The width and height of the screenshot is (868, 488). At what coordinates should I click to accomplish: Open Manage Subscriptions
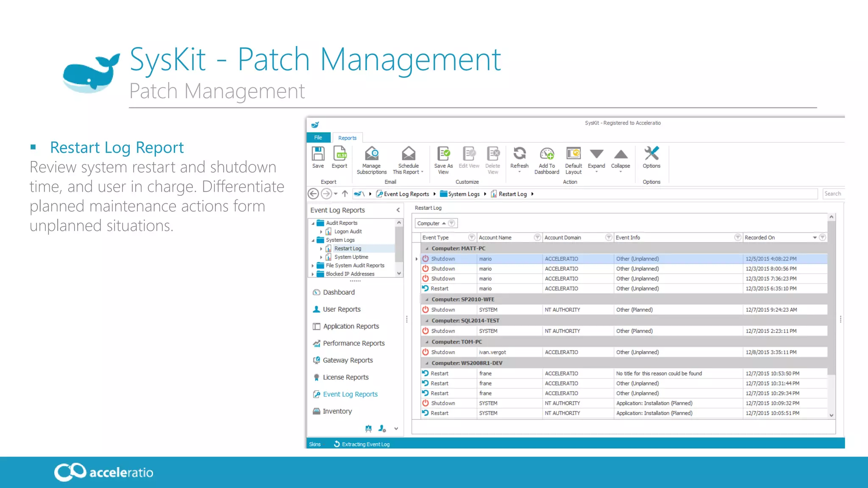pyautogui.click(x=372, y=160)
